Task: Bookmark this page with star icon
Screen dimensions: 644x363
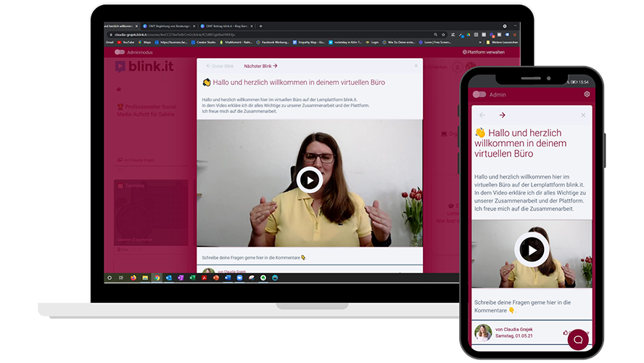Action: (444, 35)
